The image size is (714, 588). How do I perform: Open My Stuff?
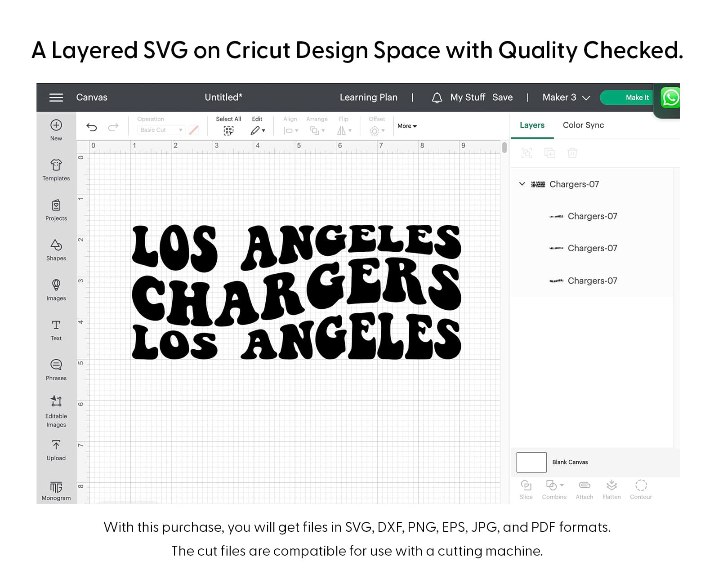[x=468, y=98]
